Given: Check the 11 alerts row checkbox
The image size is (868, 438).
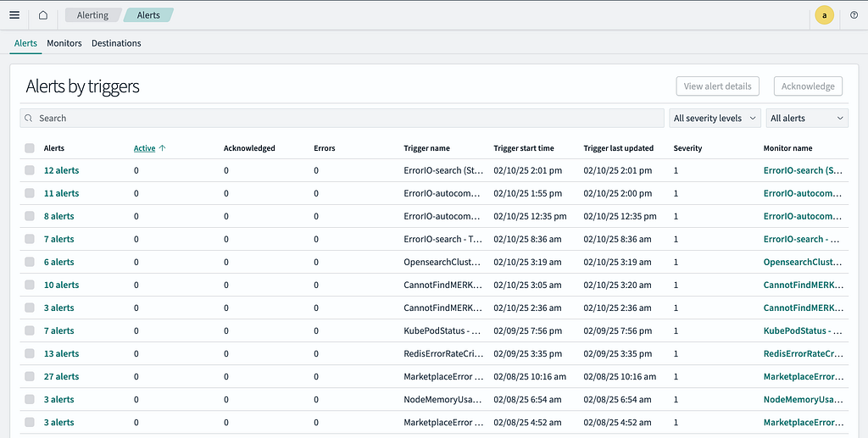Looking at the screenshot, I should pyautogui.click(x=30, y=193).
